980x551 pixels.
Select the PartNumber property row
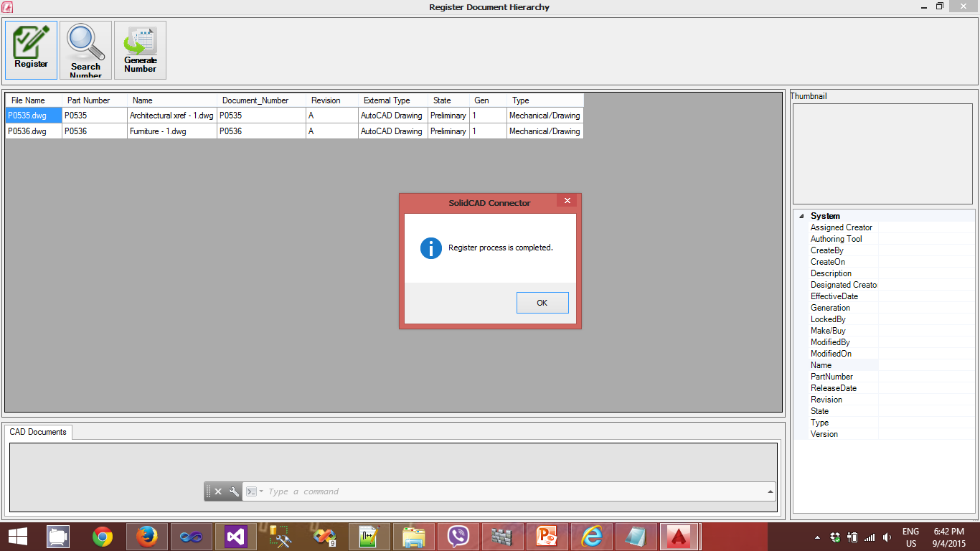(x=831, y=377)
